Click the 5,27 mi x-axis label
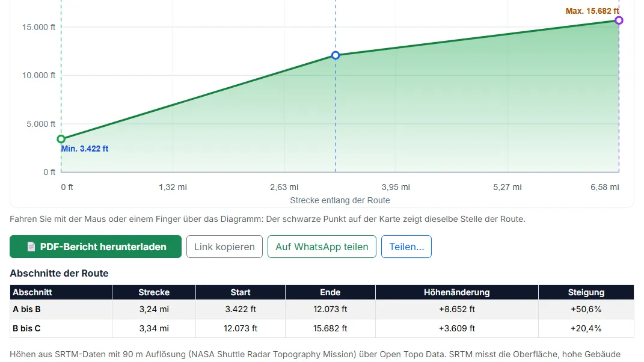Screen dimensions: 644x362 pyautogui.click(x=508, y=187)
